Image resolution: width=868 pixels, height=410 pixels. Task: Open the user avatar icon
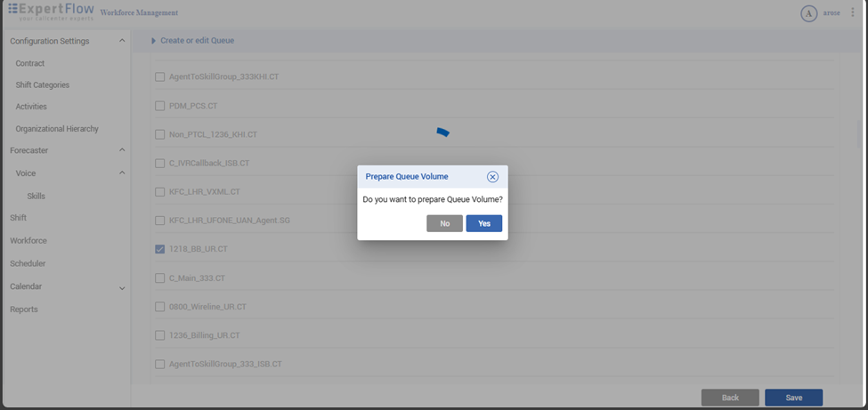(x=808, y=13)
